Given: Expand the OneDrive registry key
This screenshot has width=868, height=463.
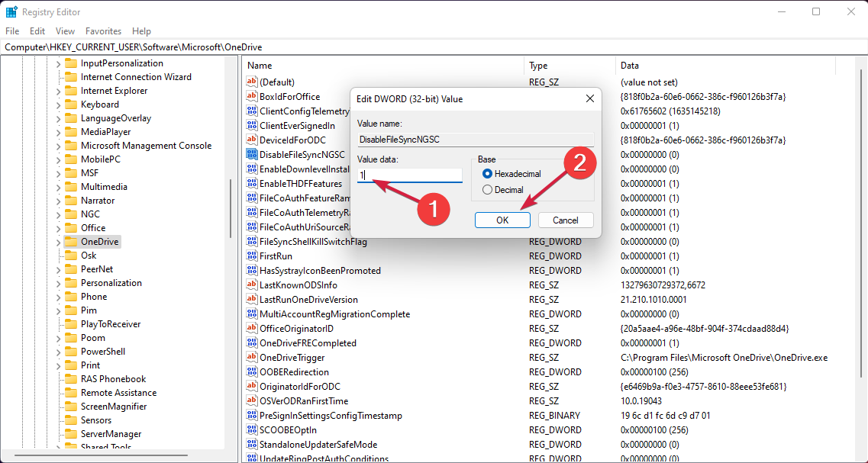Looking at the screenshot, I should [58, 242].
